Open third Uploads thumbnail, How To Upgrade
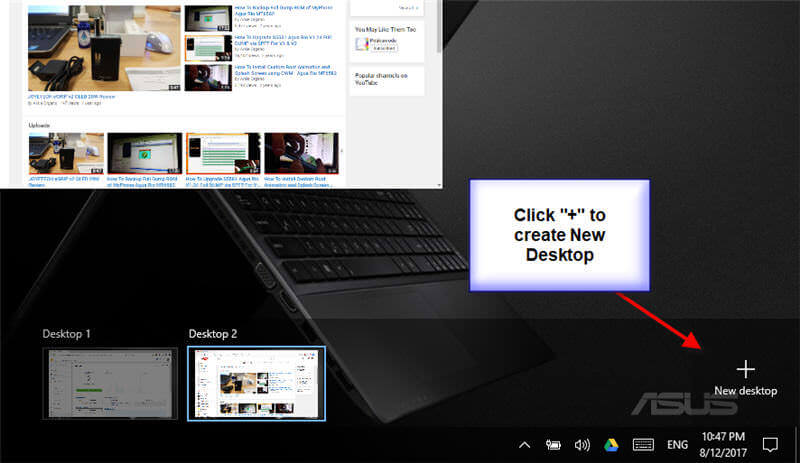 click(223, 153)
